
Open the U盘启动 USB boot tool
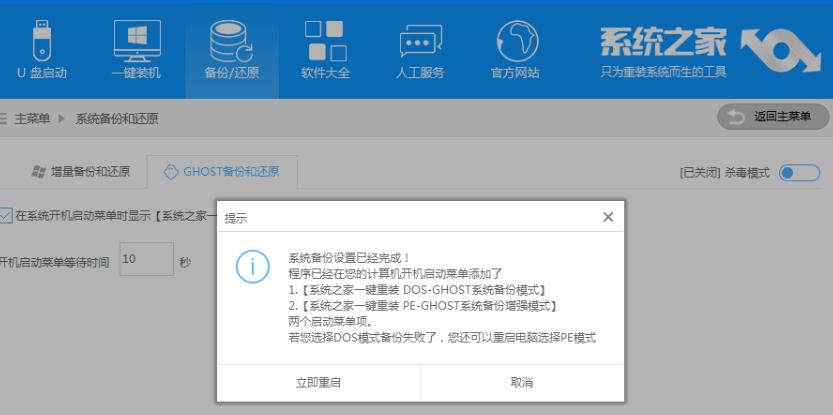point(41,50)
